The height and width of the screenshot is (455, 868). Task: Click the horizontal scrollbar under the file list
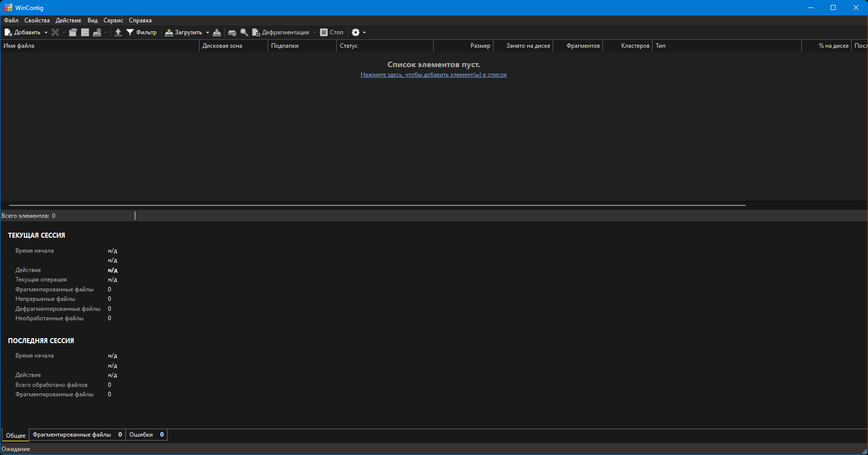(377, 204)
